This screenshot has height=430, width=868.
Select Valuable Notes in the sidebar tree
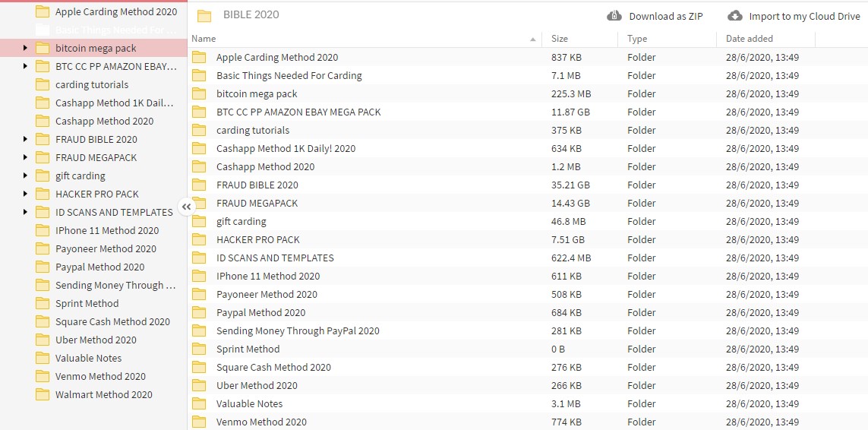[x=89, y=358]
